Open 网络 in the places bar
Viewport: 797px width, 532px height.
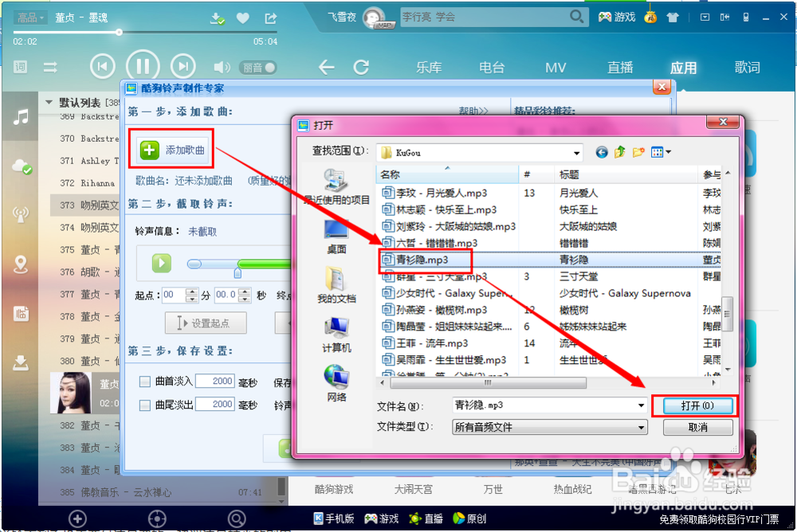[x=336, y=383]
